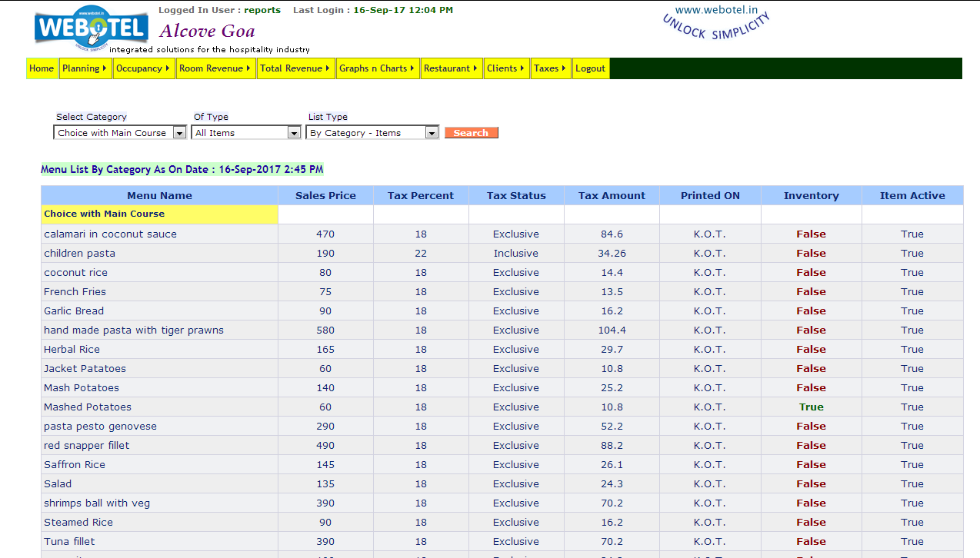This screenshot has width=980, height=558.
Task: Open the Home menu item
Action: (42, 68)
